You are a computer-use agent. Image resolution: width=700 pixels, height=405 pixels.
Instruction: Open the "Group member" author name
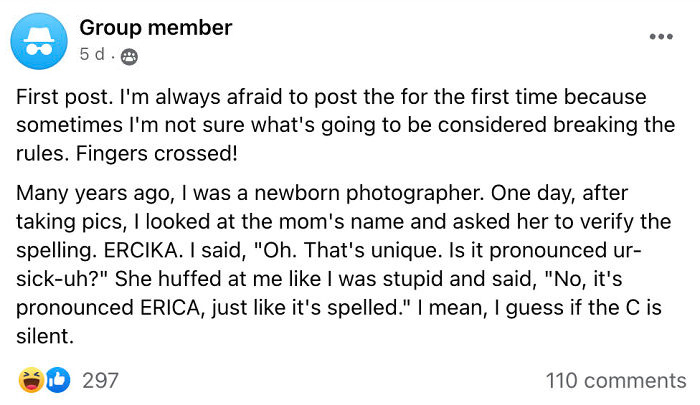coord(155,28)
